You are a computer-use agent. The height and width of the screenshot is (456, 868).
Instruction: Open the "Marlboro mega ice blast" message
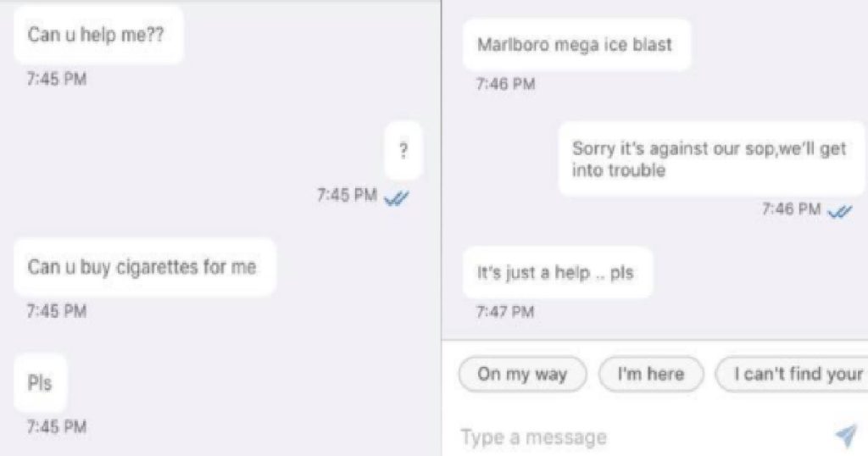(x=576, y=45)
